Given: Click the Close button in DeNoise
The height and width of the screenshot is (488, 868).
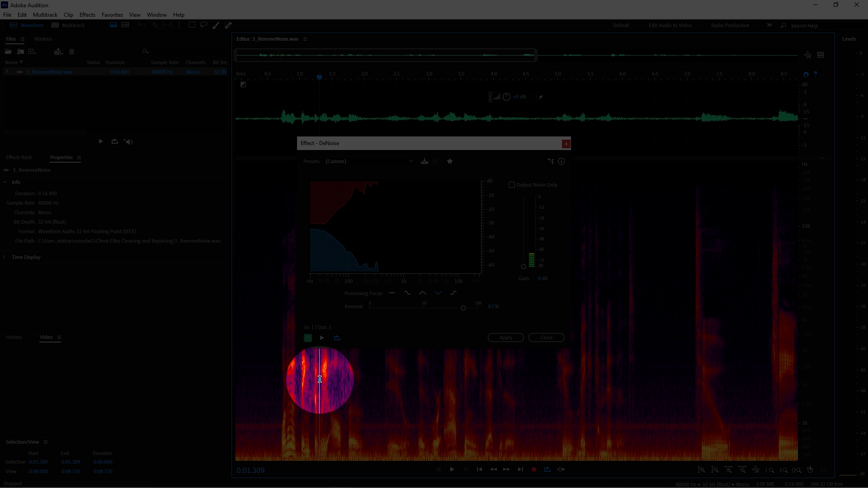Looking at the screenshot, I should [546, 338].
